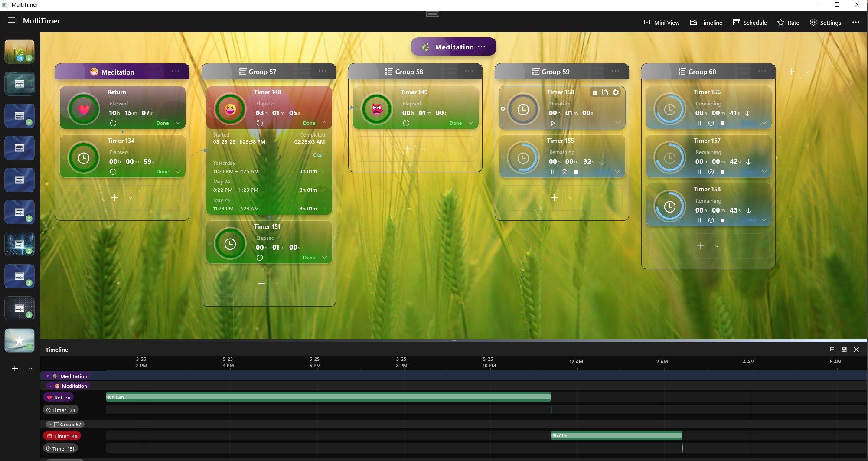The height and width of the screenshot is (461, 868).
Task: Select the wheat field board thumbnail
Action: tap(20, 52)
